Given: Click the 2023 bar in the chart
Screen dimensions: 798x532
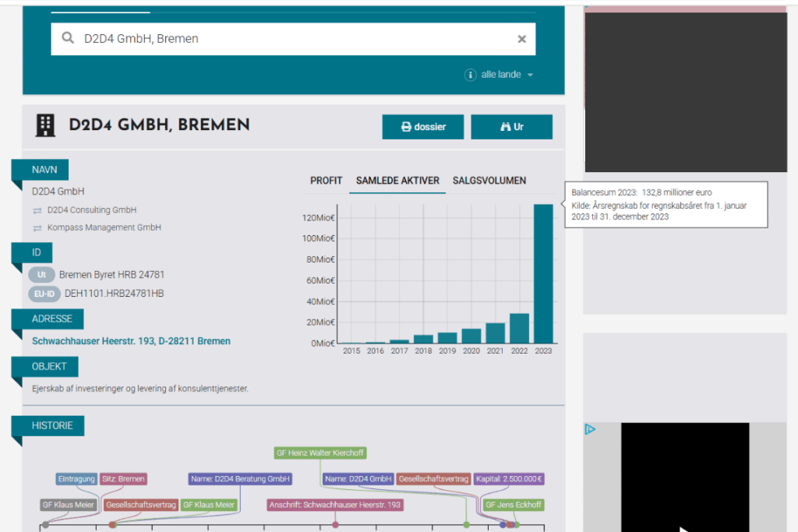Looking at the screenshot, I should pos(543,273).
